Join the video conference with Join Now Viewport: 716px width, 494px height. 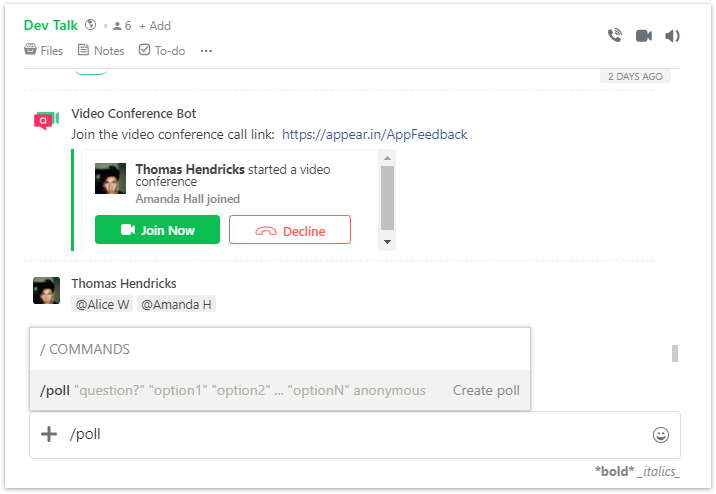[158, 230]
